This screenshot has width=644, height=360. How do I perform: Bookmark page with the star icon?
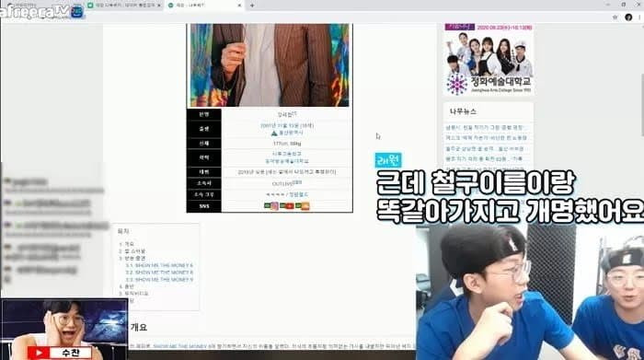tap(615, 17)
